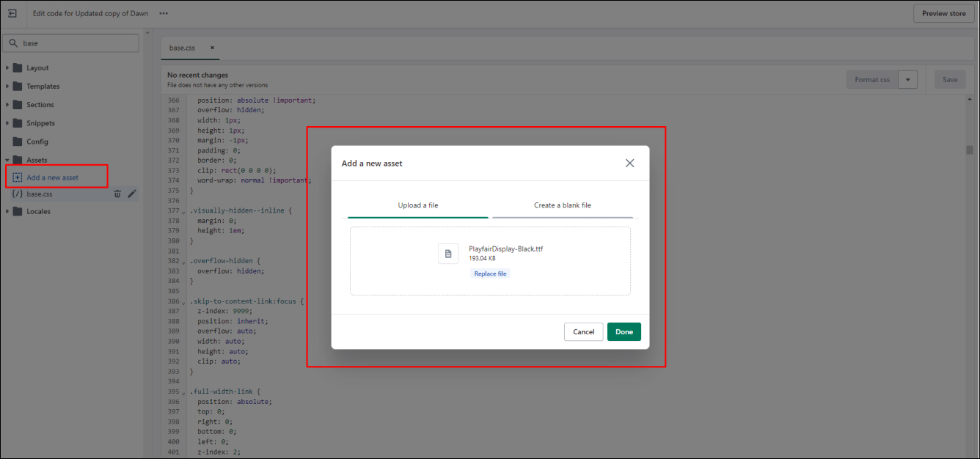Expand the Snippets folder arrow
Image resolution: width=980 pixels, height=459 pixels.
[x=7, y=123]
